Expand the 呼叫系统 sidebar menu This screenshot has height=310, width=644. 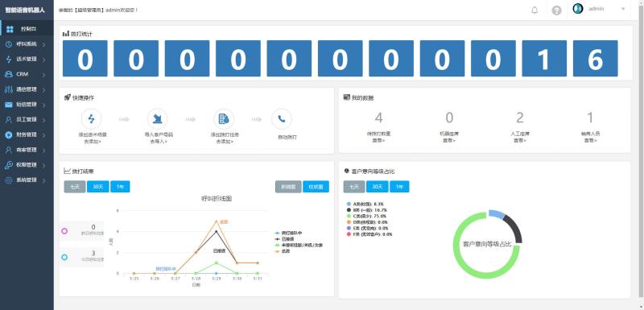pos(27,44)
